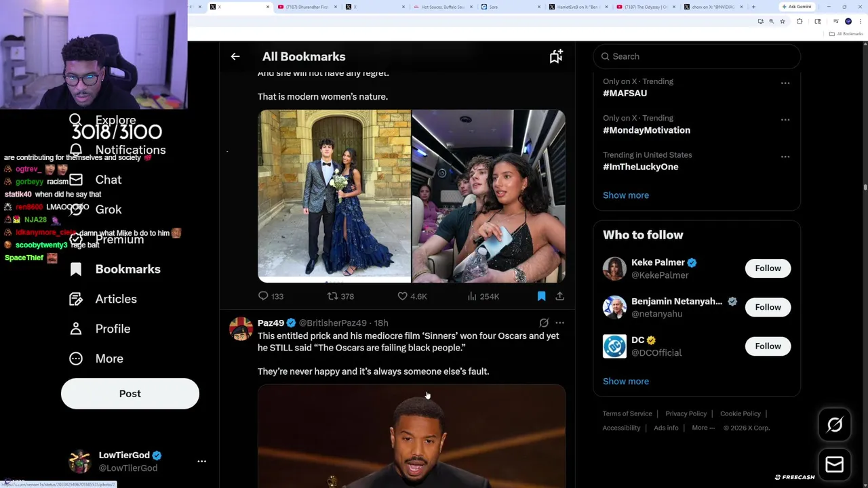The height and width of the screenshot is (488, 868).
Task: Go back using the arrow beside All Bookmarks
Action: pyautogui.click(x=235, y=57)
